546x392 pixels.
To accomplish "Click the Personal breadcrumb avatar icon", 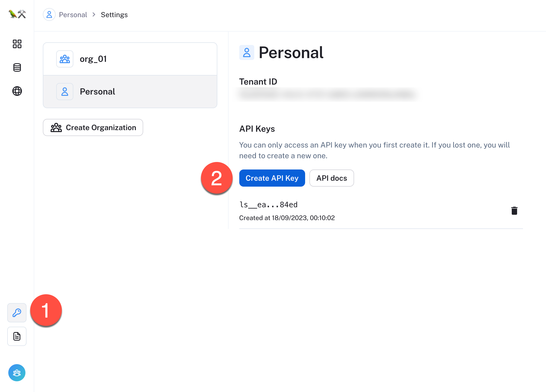I will (49, 14).
